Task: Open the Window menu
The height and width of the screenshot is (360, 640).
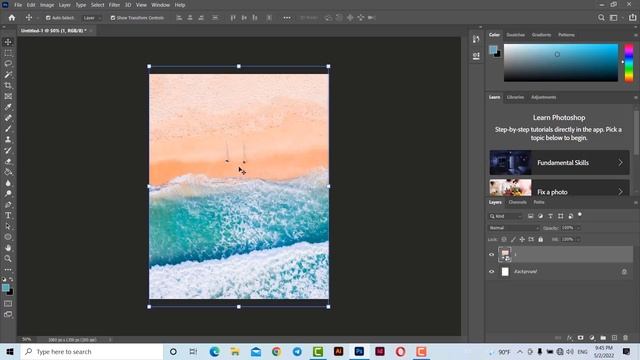Action: [160, 5]
